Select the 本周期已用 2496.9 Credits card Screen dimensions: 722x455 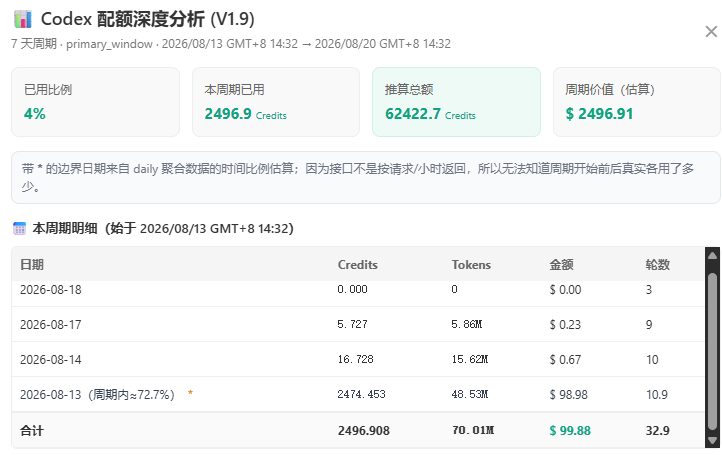tap(276, 102)
